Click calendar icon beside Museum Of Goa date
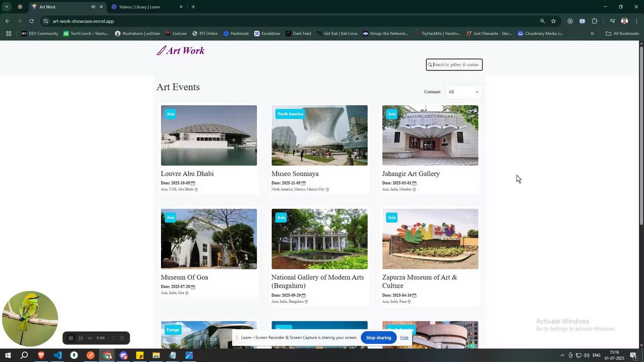644x362 pixels. click(193, 287)
